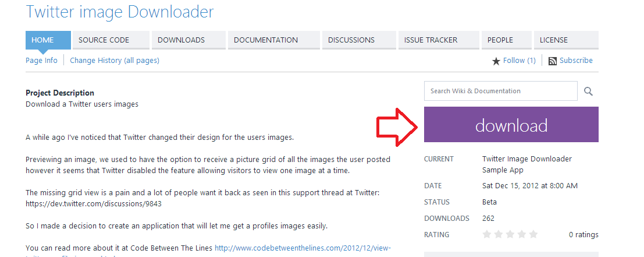Click the 0 ratings text
644x257 pixels.
click(583, 235)
